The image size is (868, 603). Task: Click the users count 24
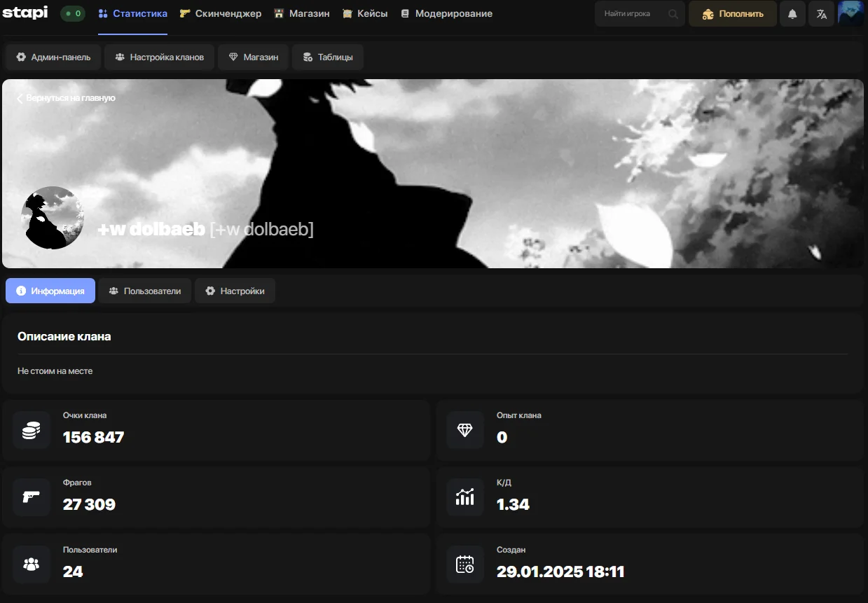(x=73, y=572)
